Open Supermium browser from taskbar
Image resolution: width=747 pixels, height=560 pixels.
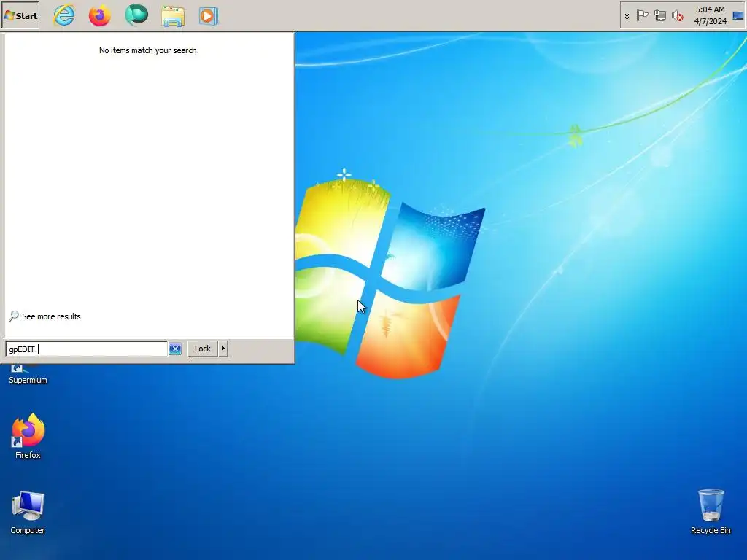(x=136, y=16)
